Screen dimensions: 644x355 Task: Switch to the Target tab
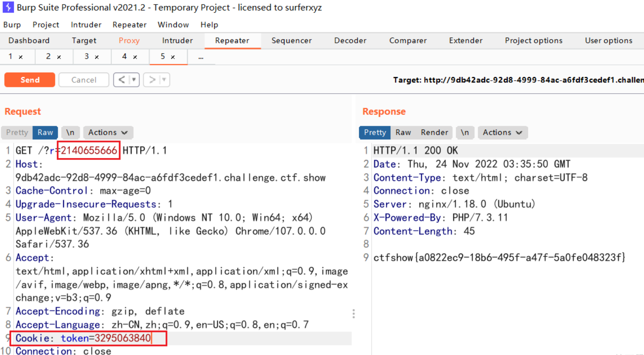coord(84,41)
